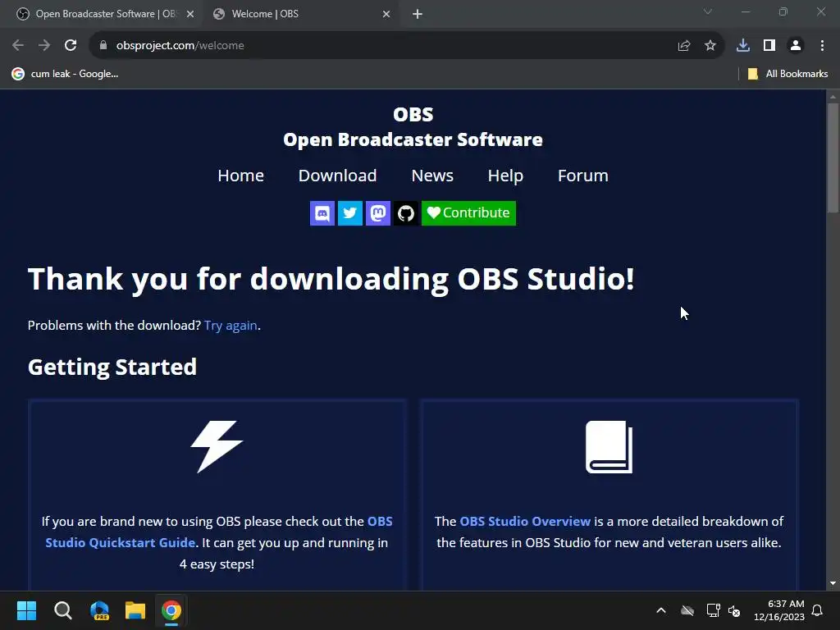Click the book overview icon

click(609, 447)
